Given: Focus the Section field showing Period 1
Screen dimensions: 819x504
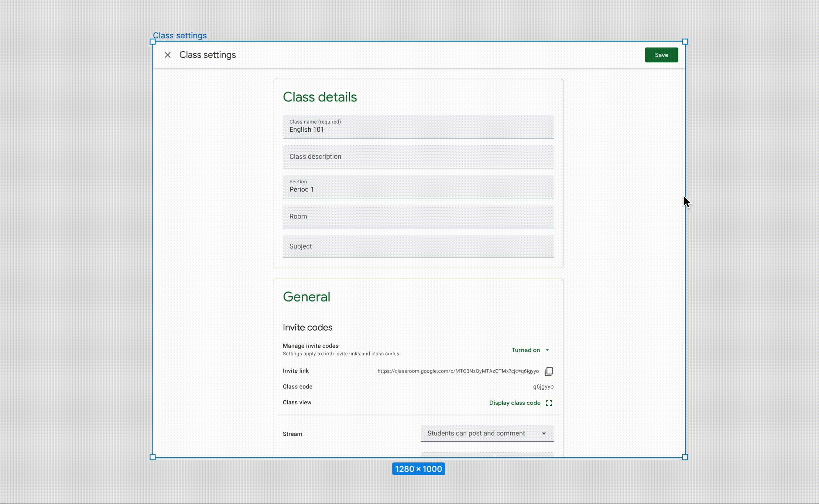Looking at the screenshot, I should (418, 187).
